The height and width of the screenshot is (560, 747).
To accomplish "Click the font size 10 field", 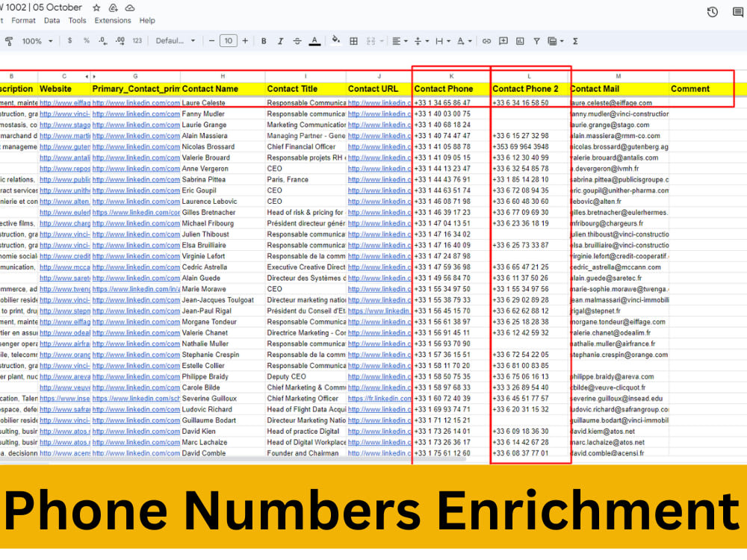I will 228,41.
